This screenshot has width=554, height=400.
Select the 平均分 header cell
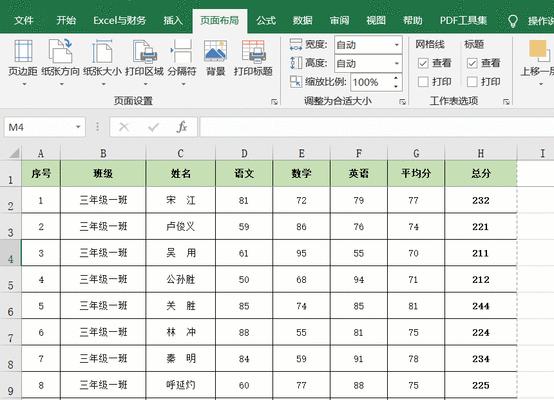[416, 173]
